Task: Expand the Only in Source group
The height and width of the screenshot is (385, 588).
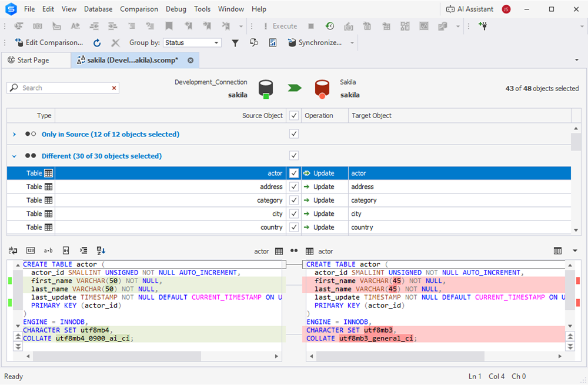Action: [14, 135]
